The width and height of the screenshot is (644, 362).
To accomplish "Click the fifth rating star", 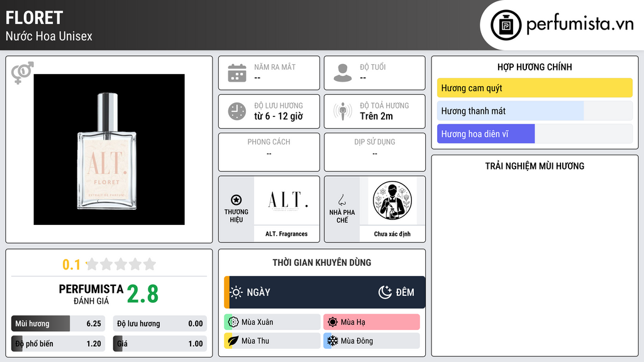I will click(x=150, y=264).
